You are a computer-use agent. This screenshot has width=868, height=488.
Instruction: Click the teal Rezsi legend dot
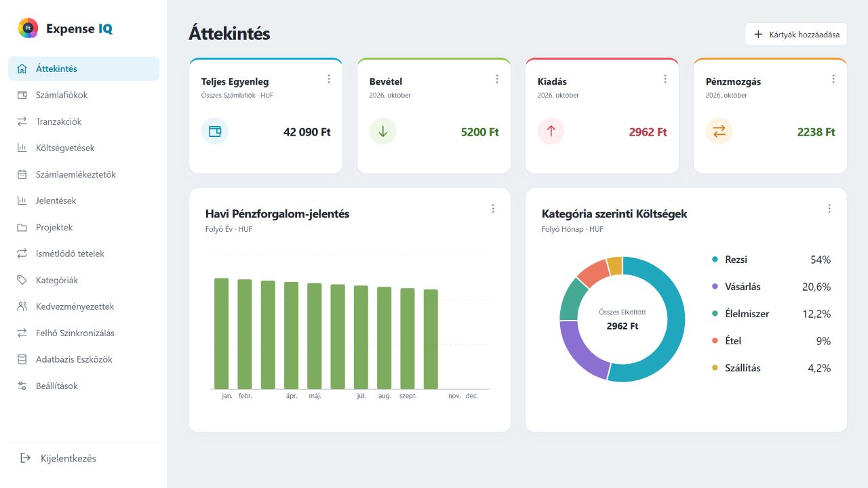[x=715, y=260]
